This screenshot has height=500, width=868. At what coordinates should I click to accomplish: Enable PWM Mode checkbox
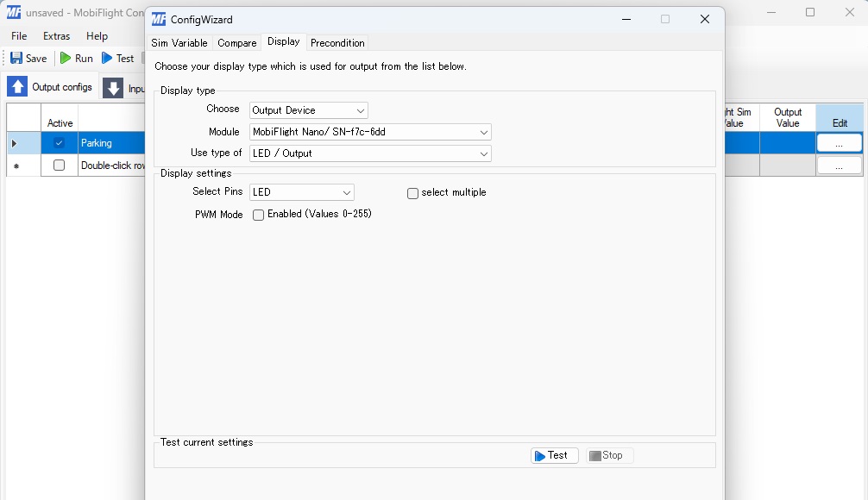tap(259, 215)
